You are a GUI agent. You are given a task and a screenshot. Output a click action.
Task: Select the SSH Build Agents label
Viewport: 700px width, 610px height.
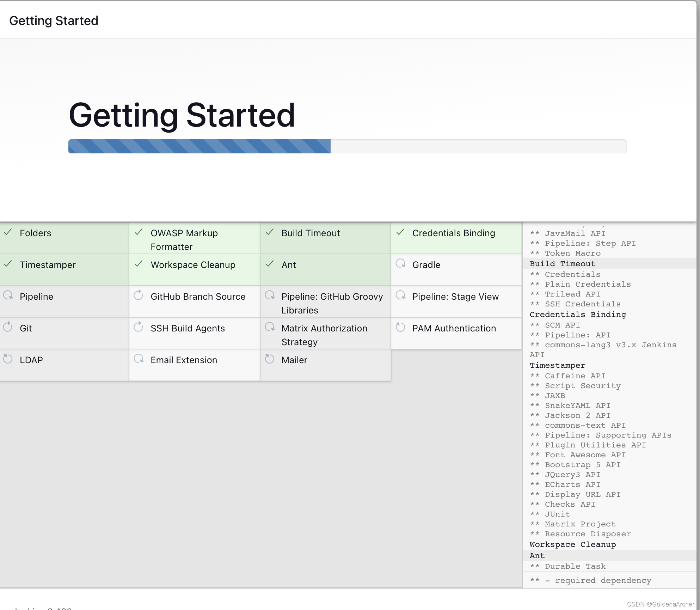(x=188, y=328)
